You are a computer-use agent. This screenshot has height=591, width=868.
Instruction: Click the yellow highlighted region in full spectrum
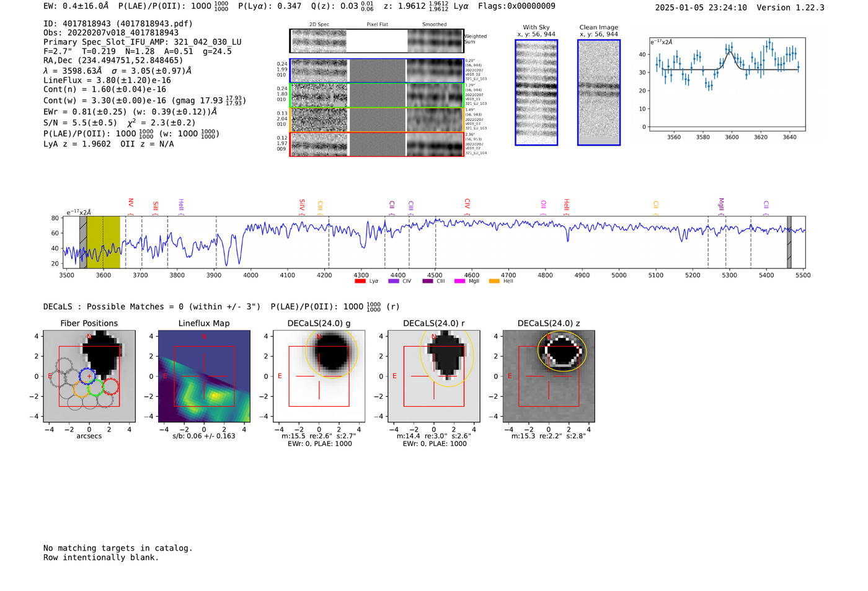coord(103,242)
